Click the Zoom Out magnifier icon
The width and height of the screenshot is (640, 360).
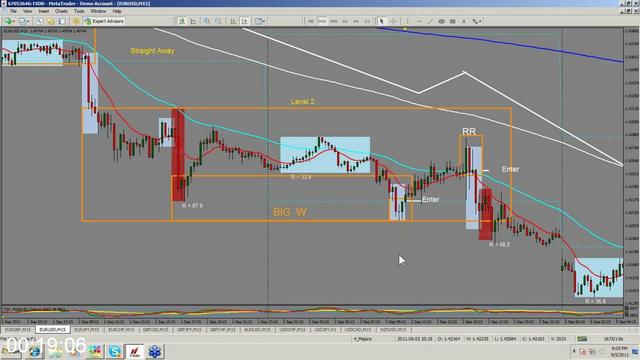click(x=219, y=21)
